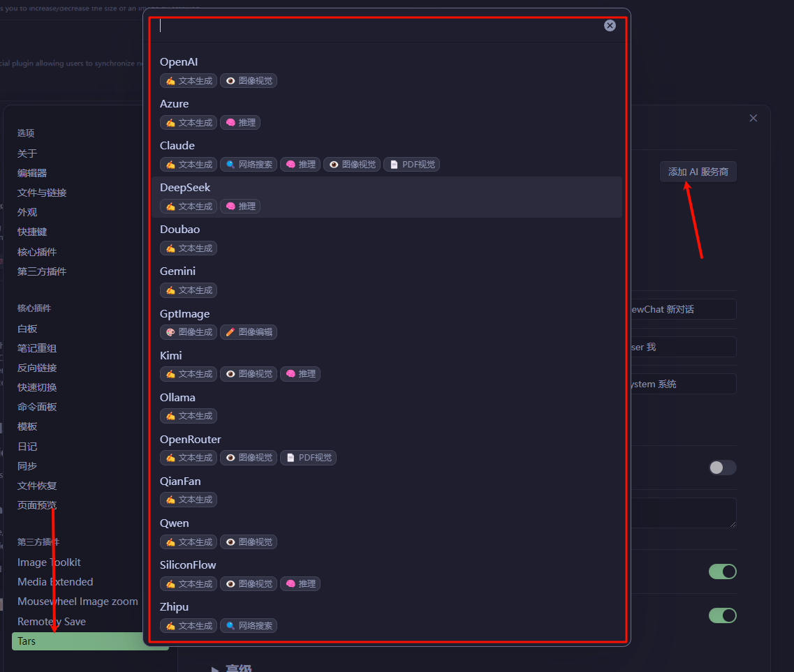
Task: Click the System 系统 input field
Action: click(682, 384)
